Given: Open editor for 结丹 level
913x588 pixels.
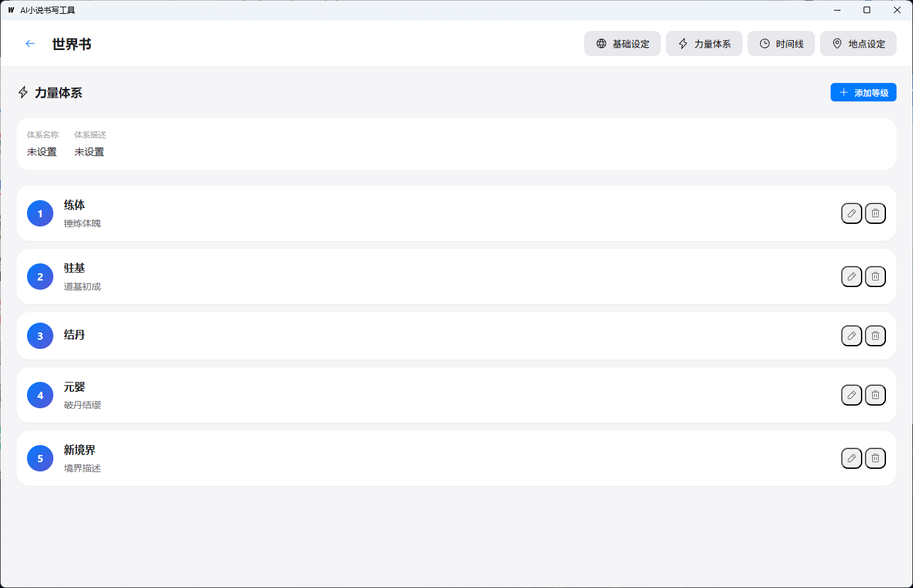Looking at the screenshot, I should click(851, 336).
